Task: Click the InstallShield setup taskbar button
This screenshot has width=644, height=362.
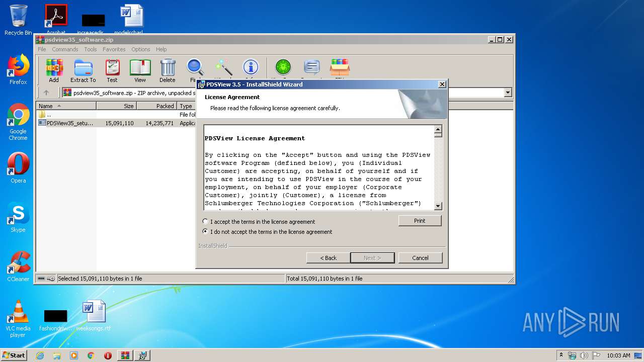Action: point(142,355)
